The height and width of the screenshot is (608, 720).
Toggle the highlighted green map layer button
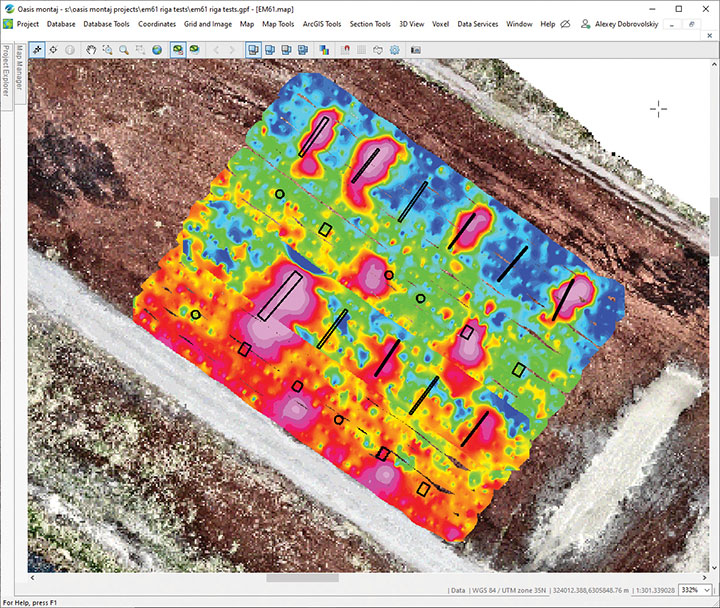[177, 48]
